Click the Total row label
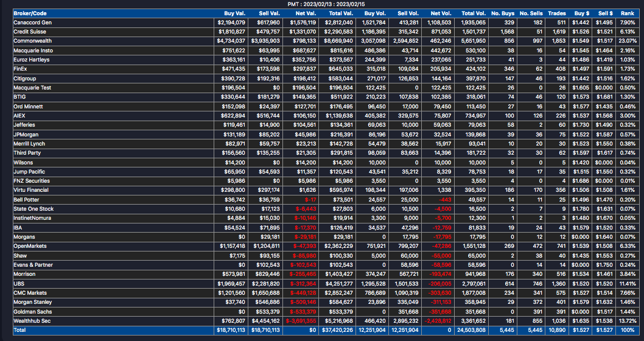644x341 pixels. click(x=19, y=330)
